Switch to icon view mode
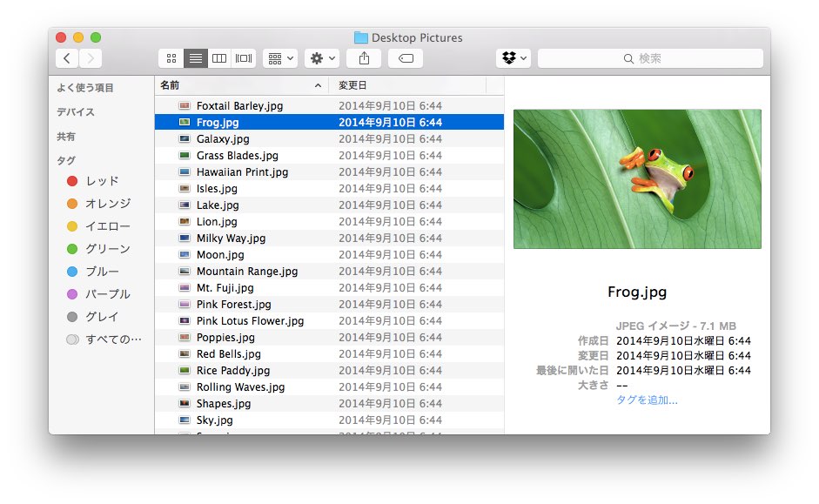This screenshot has width=819, height=504. [171, 58]
